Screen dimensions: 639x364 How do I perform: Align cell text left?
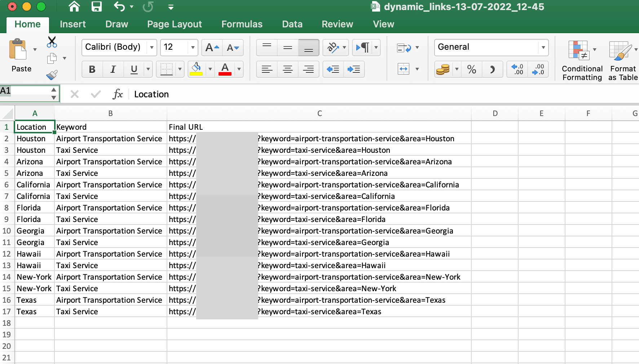[267, 69]
